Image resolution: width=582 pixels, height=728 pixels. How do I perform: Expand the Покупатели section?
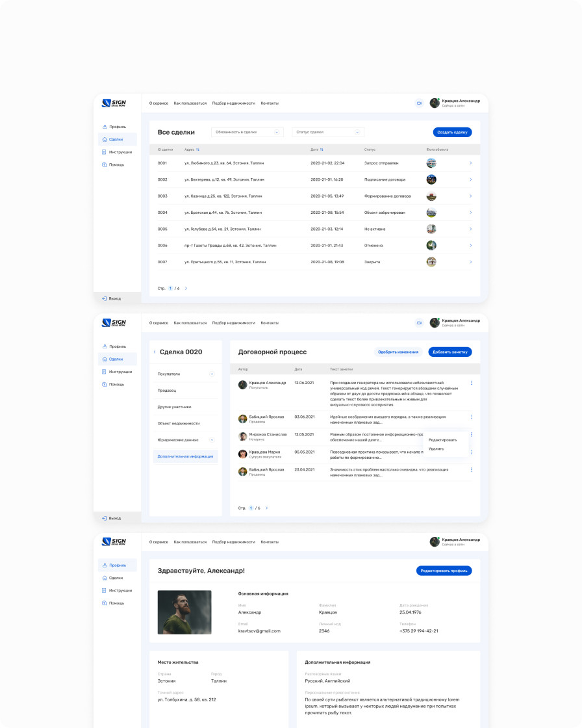coord(212,374)
